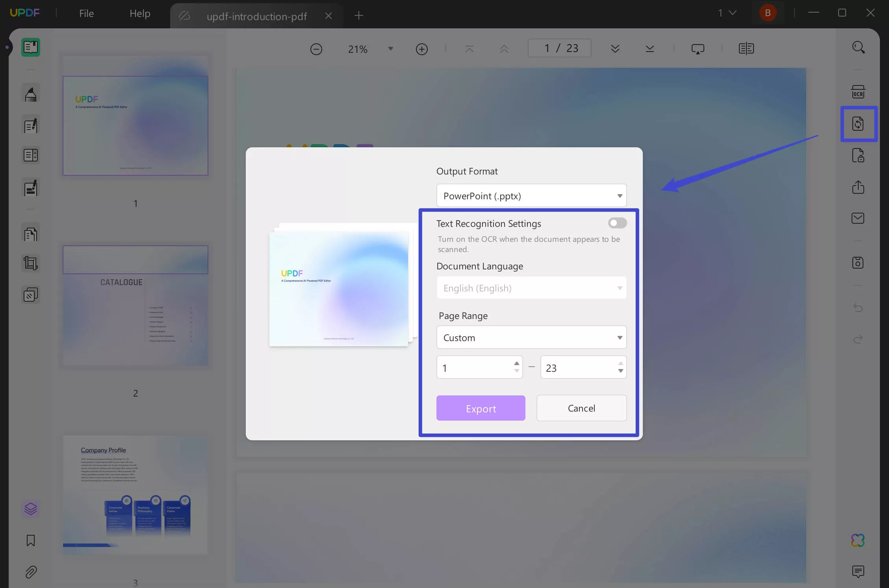This screenshot has height=588, width=889.
Task: Send file by email icon
Action: pos(858,218)
